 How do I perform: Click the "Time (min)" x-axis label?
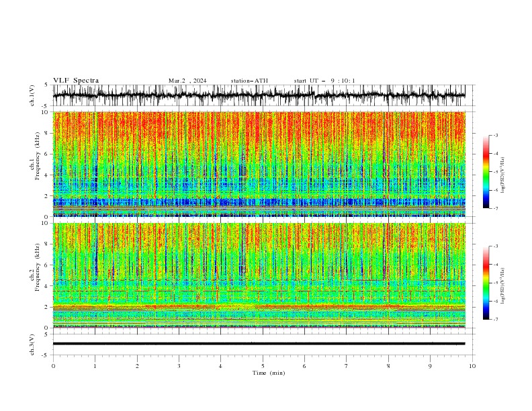[269, 373]
